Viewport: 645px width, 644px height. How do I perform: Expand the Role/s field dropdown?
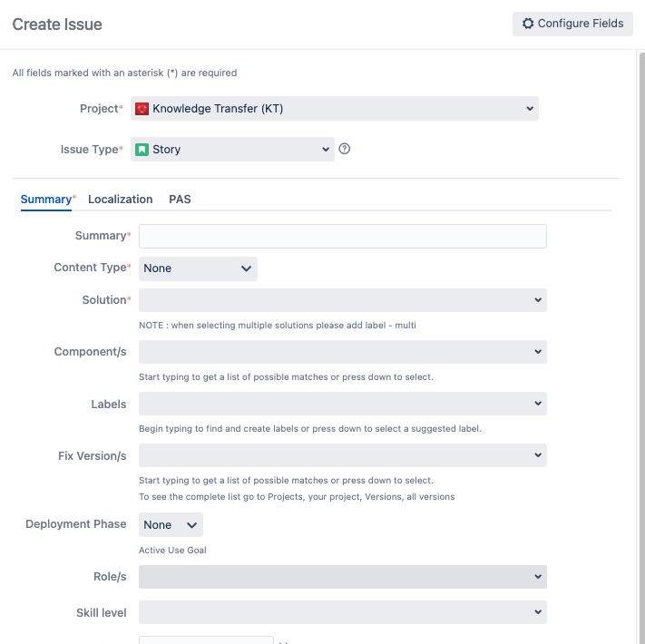click(538, 577)
